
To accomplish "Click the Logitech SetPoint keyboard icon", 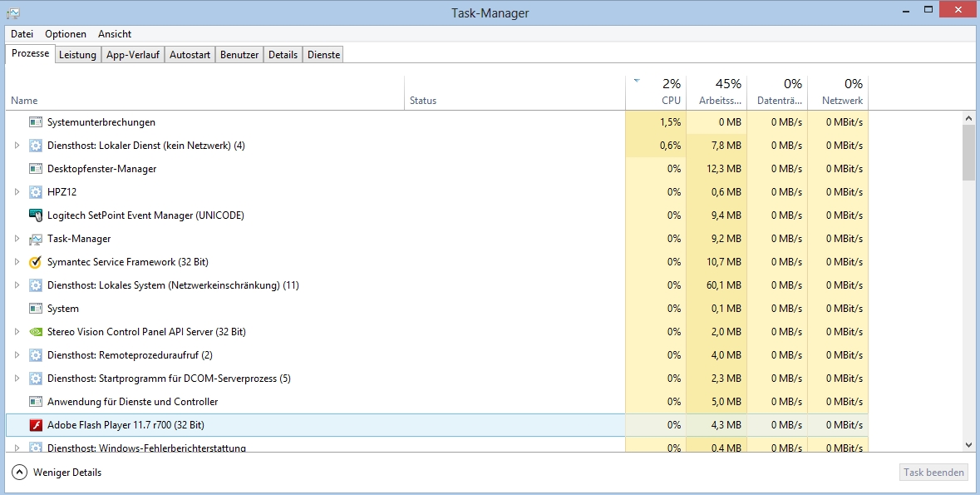I will pos(36,215).
